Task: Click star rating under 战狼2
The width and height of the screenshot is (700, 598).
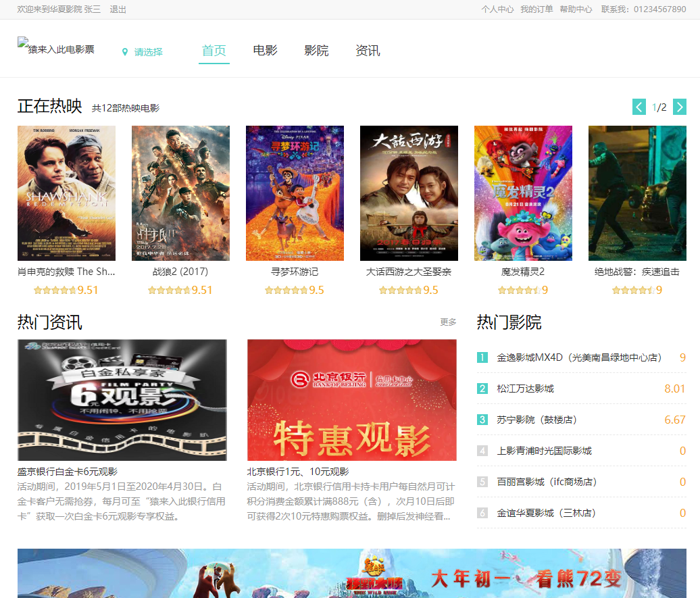Action: click(x=170, y=291)
